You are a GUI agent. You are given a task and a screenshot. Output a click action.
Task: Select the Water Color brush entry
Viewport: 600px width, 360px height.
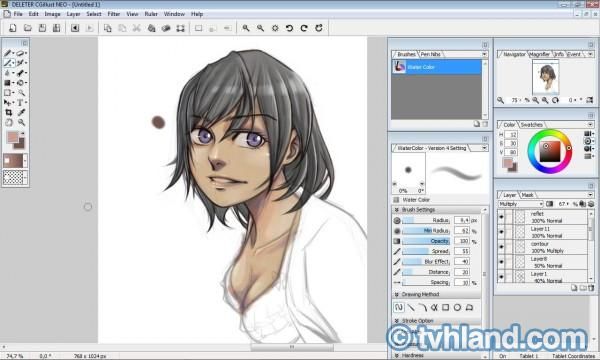(437, 67)
